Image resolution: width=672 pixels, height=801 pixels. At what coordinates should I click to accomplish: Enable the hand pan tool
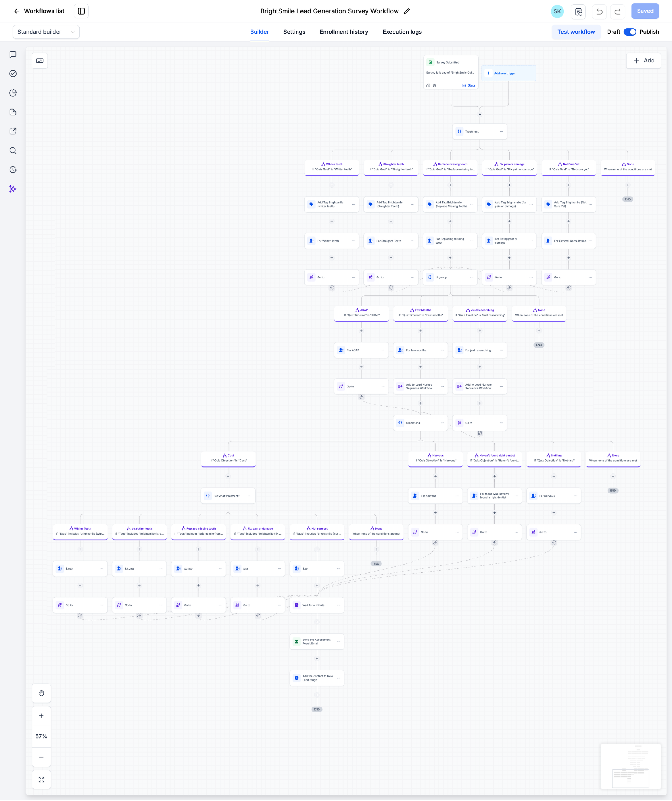[x=41, y=693]
